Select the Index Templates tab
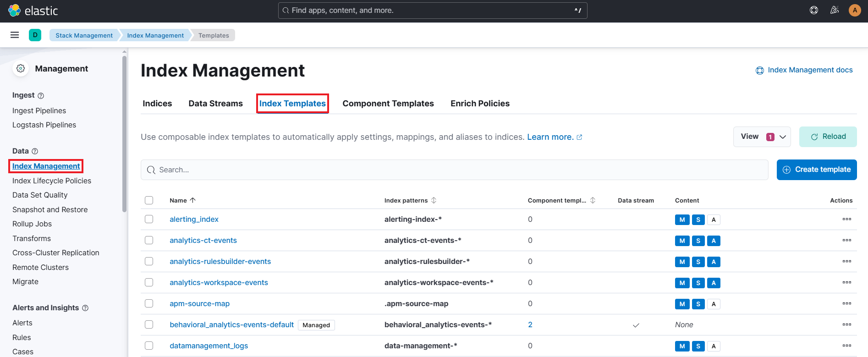This screenshot has height=357, width=868. pos(292,104)
